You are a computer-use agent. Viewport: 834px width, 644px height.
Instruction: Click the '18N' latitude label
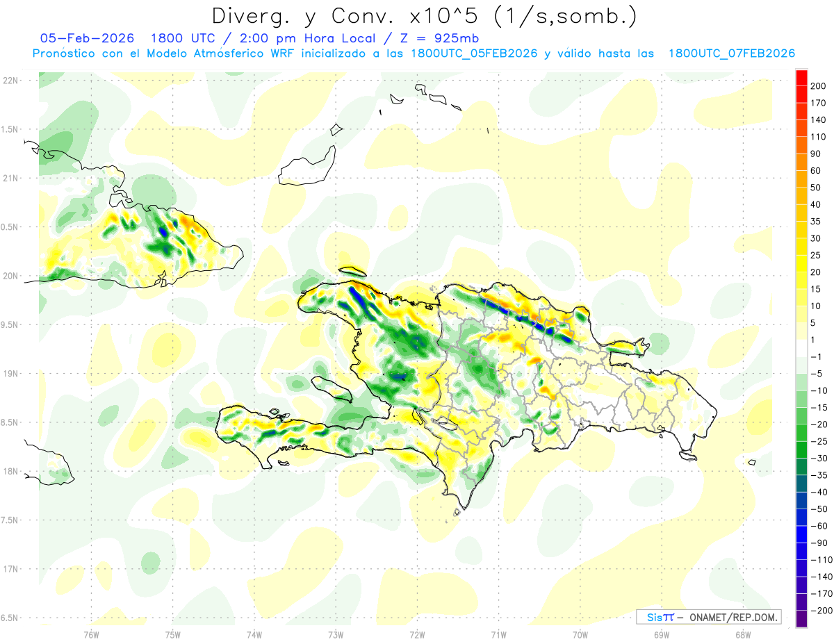pos(10,471)
